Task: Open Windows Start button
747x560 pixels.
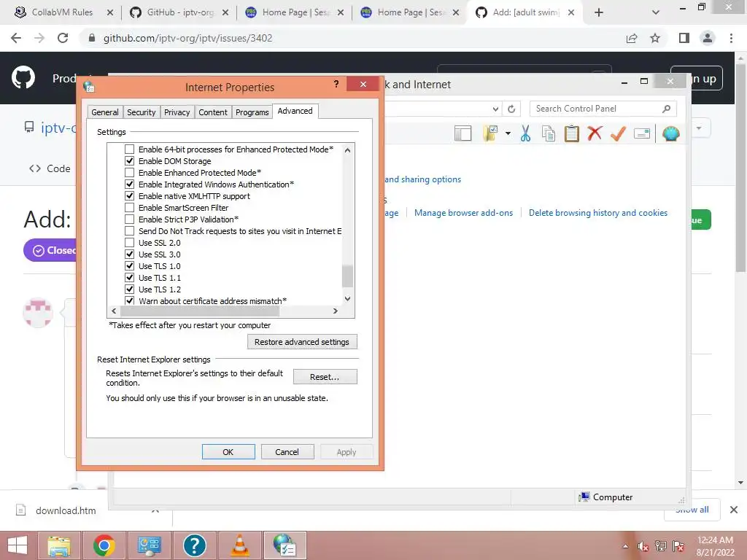Action: (18, 545)
